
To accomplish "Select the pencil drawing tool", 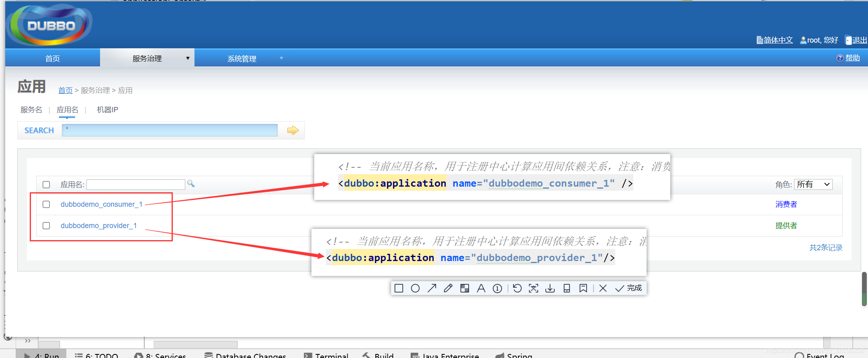I will tap(448, 288).
